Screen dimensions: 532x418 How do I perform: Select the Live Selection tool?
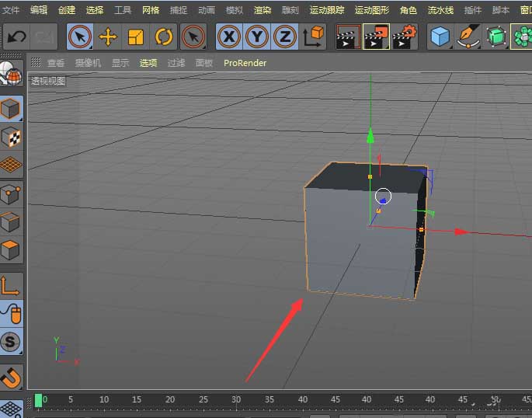(x=80, y=37)
